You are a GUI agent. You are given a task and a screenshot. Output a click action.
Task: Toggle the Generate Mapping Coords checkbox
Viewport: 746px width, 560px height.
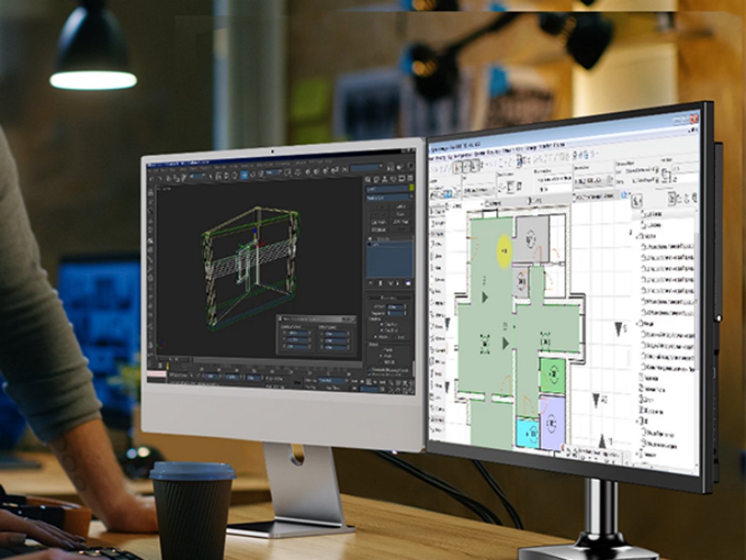click(369, 370)
